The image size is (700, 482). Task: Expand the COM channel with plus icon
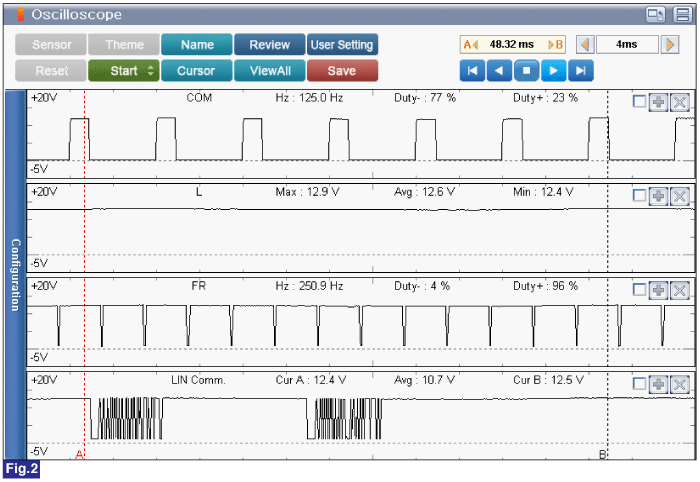coord(658,102)
